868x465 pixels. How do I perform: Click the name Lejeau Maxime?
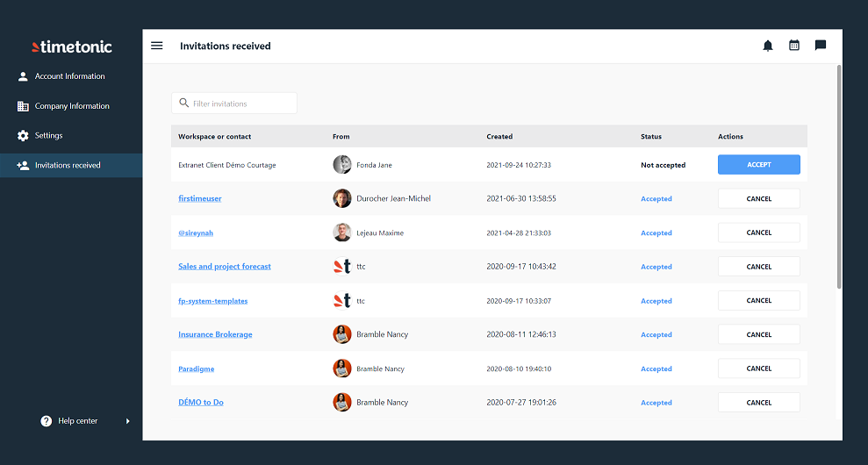tap(380, 233)
